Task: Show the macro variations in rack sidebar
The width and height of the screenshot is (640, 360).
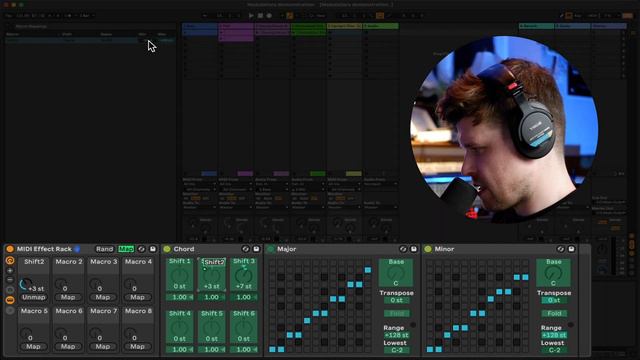Action: tap(10, 290)
